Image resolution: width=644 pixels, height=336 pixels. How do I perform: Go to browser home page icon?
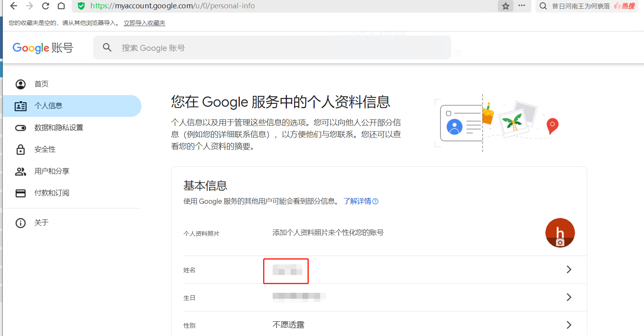[61, 6]
